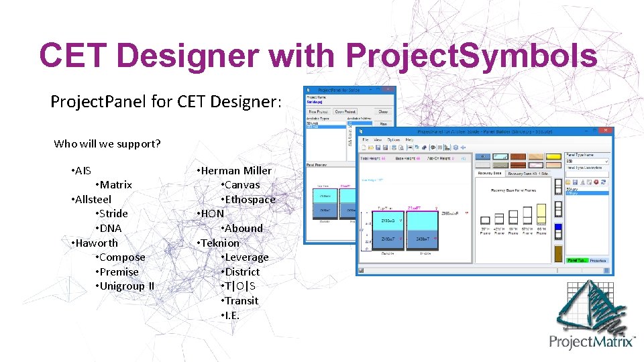Viewport: 644px width, 362px height.
Task: Click the 'Who will we support?' text
Action: pos(107,144)
